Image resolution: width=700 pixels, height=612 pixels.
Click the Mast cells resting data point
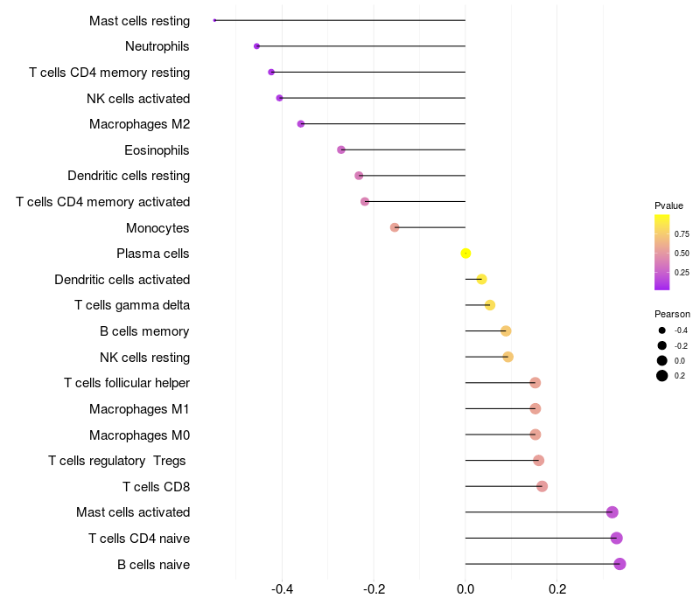[214, 20]
